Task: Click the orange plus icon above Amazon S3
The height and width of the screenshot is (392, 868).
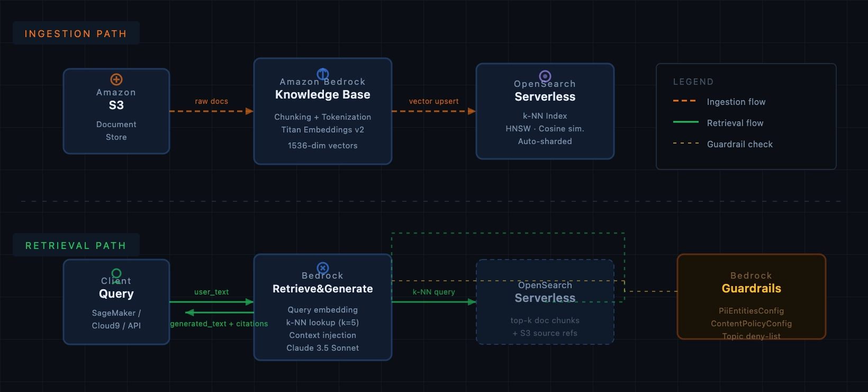Action: coord(116,79)
